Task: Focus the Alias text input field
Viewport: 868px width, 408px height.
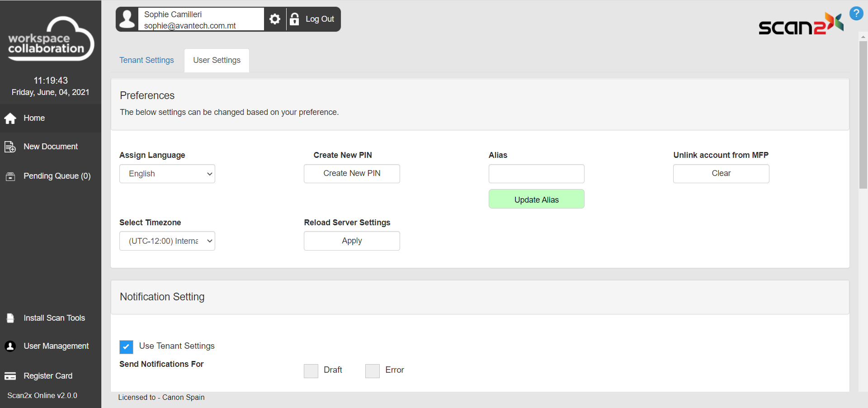Action: point(536,174)
